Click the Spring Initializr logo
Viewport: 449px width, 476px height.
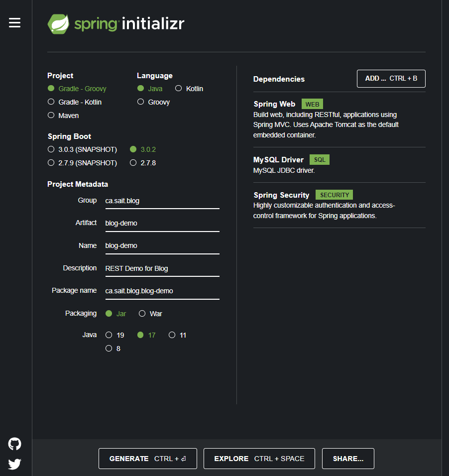(x=116, y=24)
